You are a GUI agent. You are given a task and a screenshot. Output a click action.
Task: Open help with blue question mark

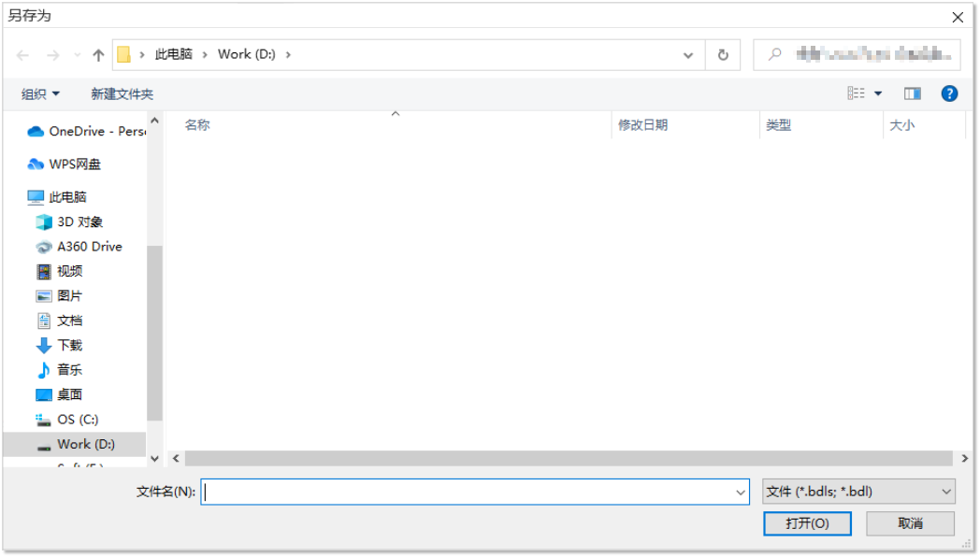click(949, 93)
